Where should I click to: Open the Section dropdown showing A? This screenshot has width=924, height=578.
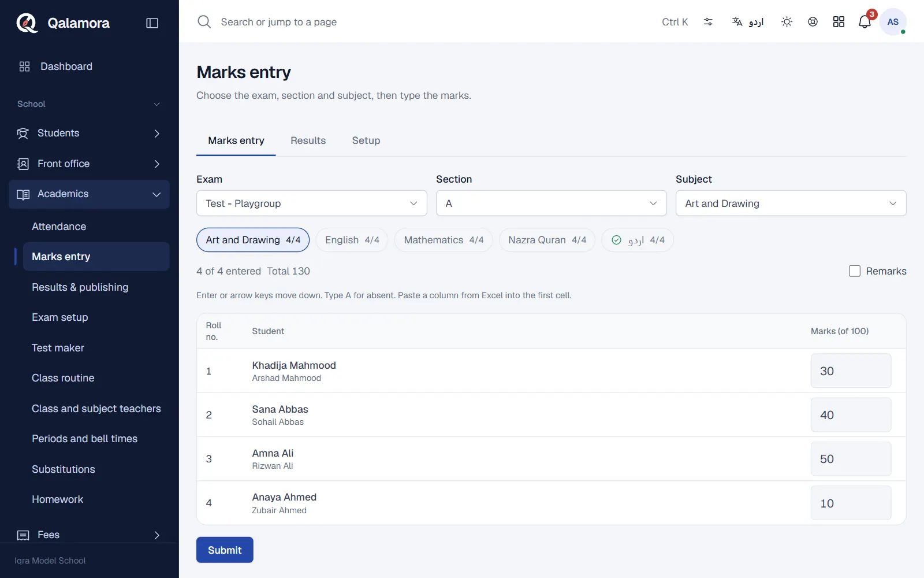point(552,203)
